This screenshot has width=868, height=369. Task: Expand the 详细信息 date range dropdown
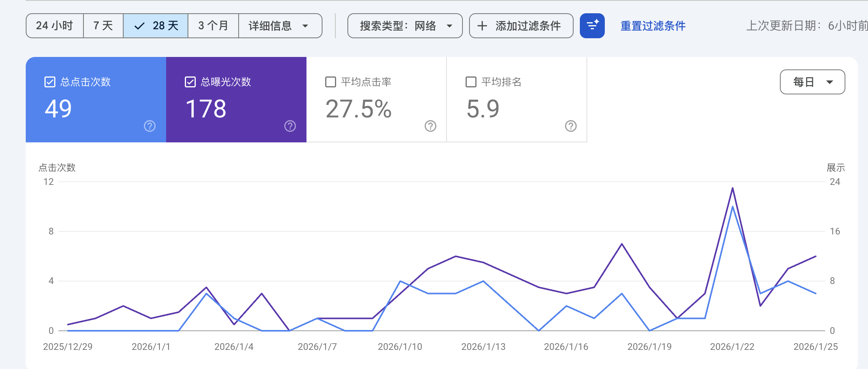tap(280, 26)
